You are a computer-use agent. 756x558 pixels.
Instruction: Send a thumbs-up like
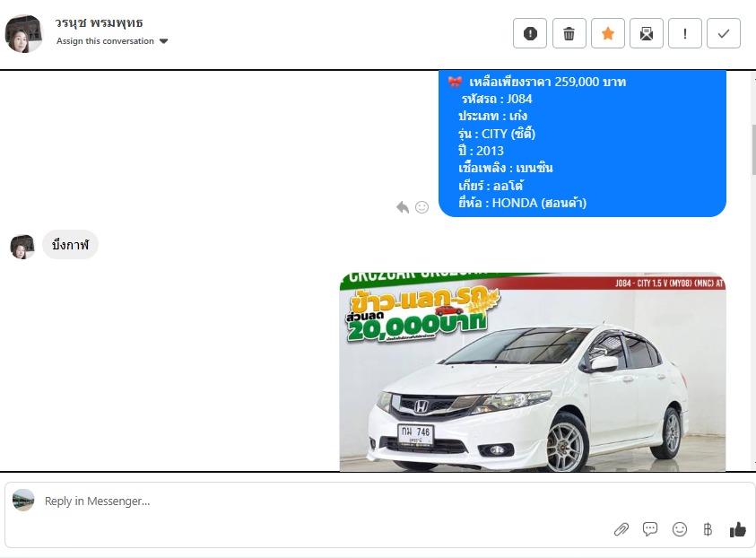(x=737, y=529)
